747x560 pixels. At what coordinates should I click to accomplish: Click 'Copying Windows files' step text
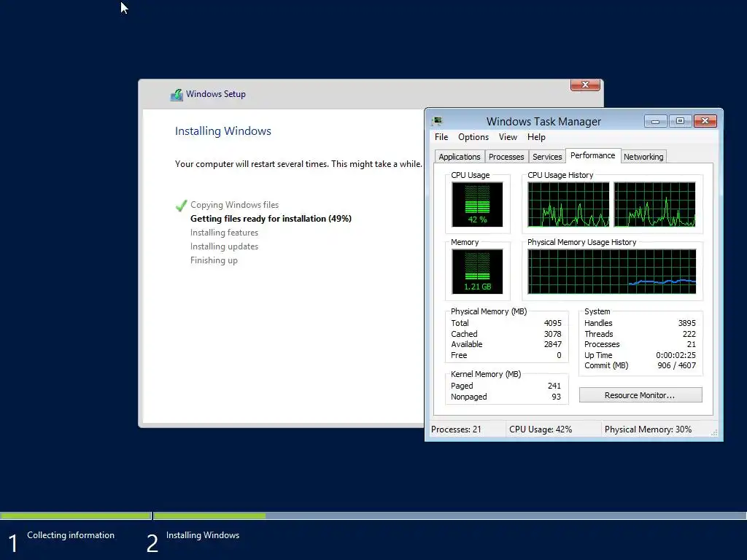coord(234,205)
